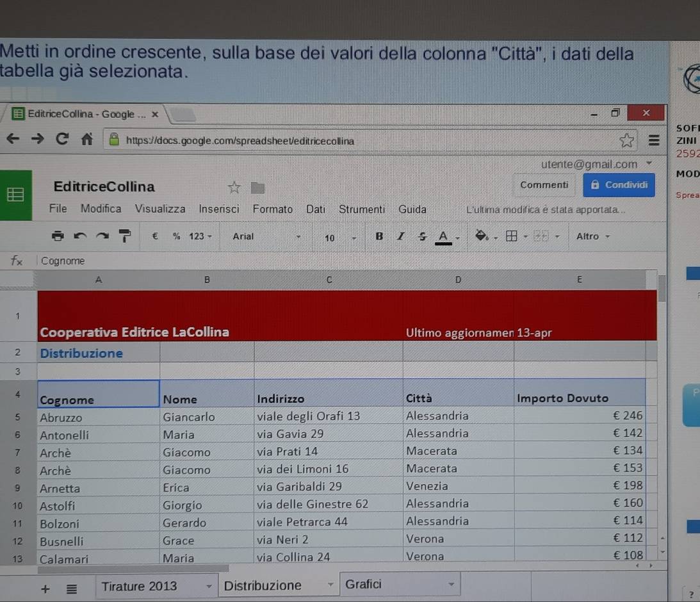Click the print icon in the toolbar
700x602 pixels.
click(58, 236)
